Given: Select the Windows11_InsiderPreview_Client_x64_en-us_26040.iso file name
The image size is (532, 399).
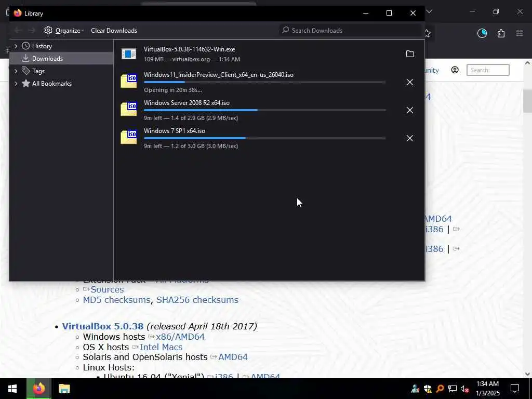Looking at the screenshot, I should [x=219, y=75].
